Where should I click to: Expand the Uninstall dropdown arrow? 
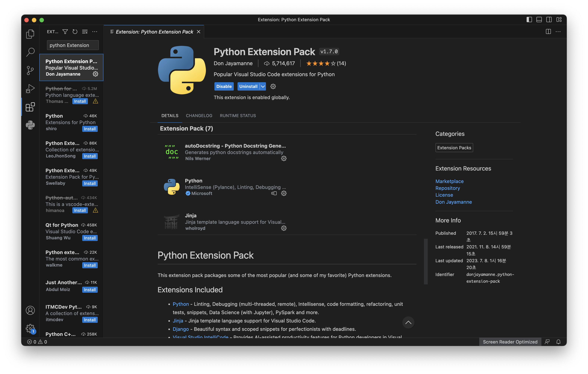coord(263,86)
